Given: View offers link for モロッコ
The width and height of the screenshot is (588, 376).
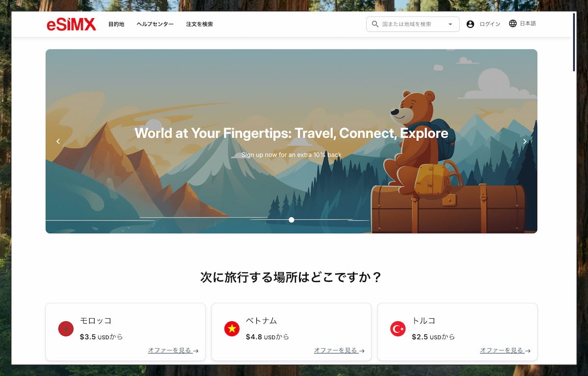Looking at the screenshot, I should pyautogui.click(x=173, y=351).
